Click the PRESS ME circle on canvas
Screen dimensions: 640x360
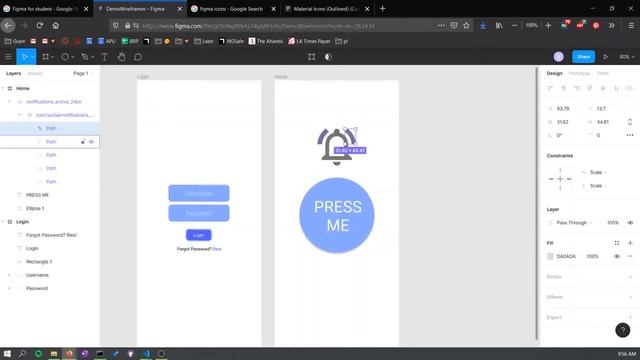(x=337, y=216)
